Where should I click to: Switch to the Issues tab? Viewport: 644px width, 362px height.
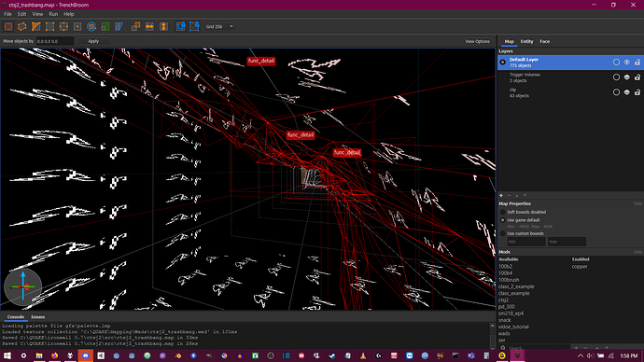pyautogui.click(x=37, y=317)
